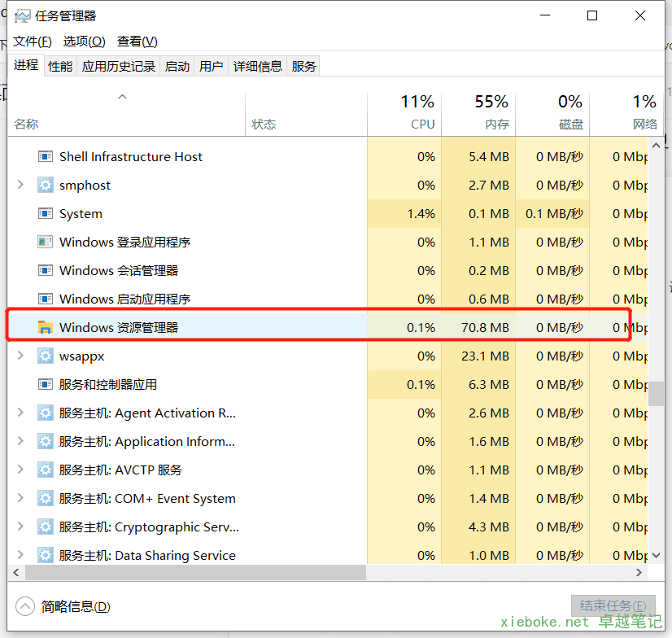Click the Windows 登录应用程序 icon

point(46,243)
